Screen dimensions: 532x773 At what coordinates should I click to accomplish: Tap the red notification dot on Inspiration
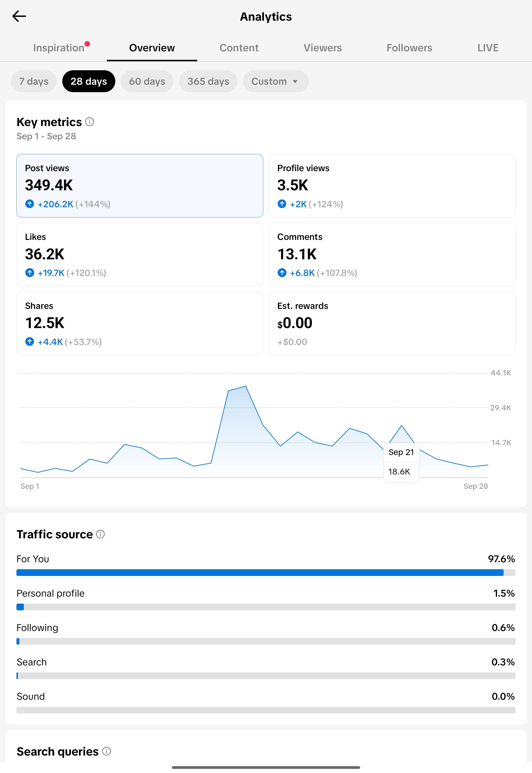click(87, 44)
